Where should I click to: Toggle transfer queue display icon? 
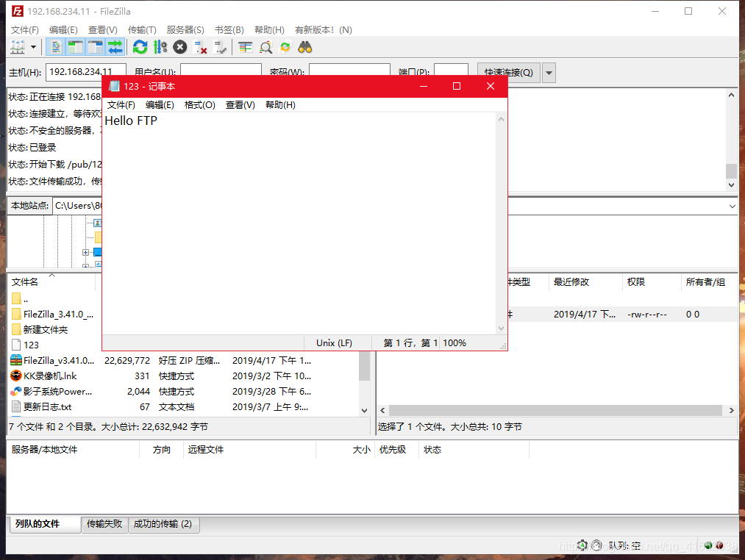(x=115, y=47)
